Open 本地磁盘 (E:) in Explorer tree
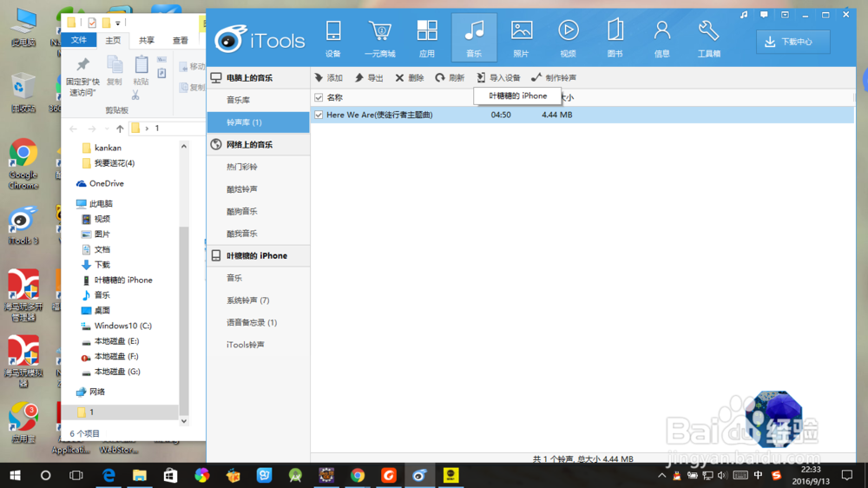The image size is (868, 488). point(110,341)
